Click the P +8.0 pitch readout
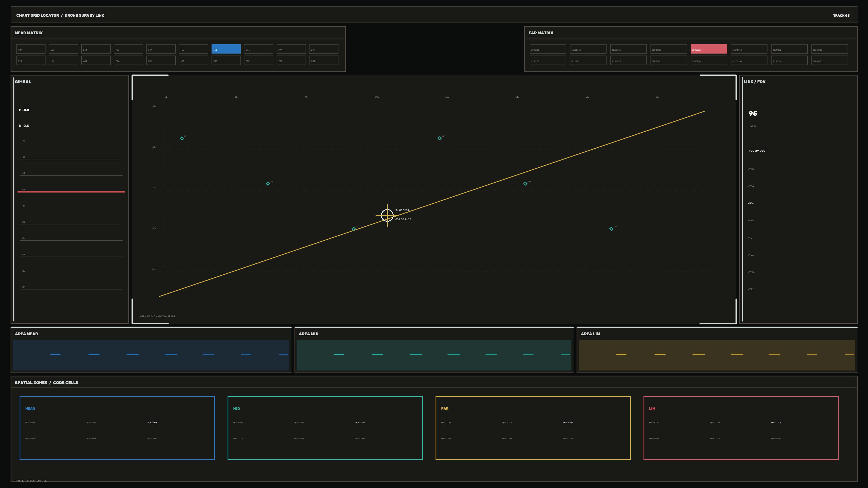Image resolution: width=868 pixels, height=488 pixels. (x=24, y=110)
